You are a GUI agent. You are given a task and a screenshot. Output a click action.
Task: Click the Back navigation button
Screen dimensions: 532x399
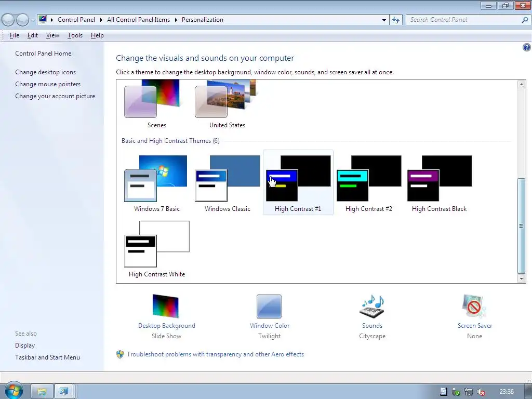coord(8,20)
